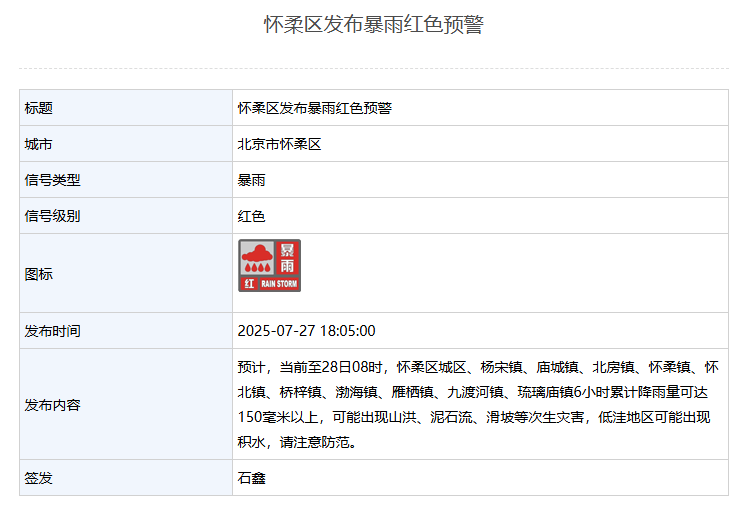Click the 150毫米以上 text in content
The height and width of the screenshot is (519, 746).
pos(278,417)
